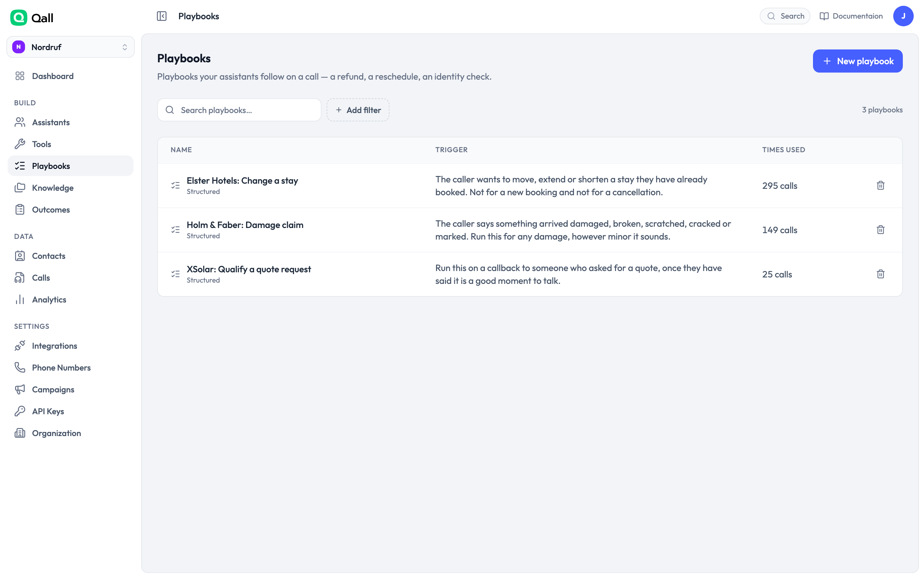Click the NAME column header
Viewport: 924px width, 578px height.
point(181,150)
